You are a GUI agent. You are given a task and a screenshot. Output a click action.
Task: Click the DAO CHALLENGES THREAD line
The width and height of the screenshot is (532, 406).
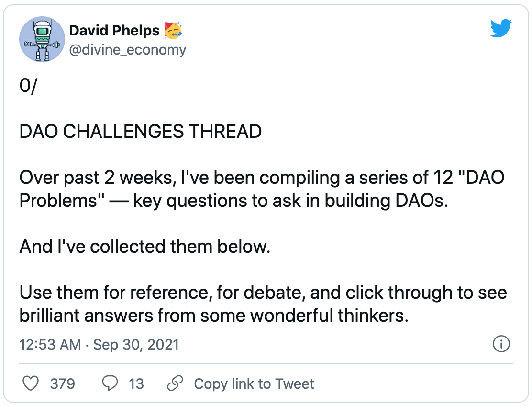pyautogui.click(x=140, y=131)
